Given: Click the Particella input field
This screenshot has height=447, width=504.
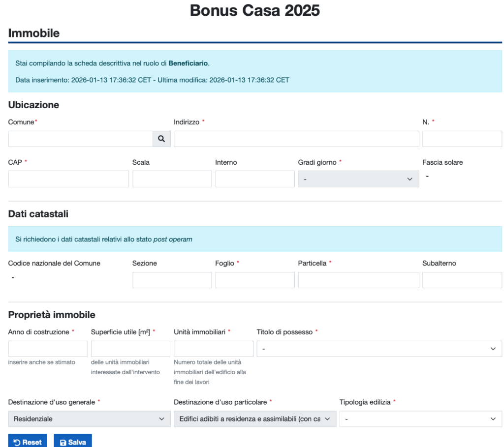Looking at the screenshot, I should (x=358, y=280).
